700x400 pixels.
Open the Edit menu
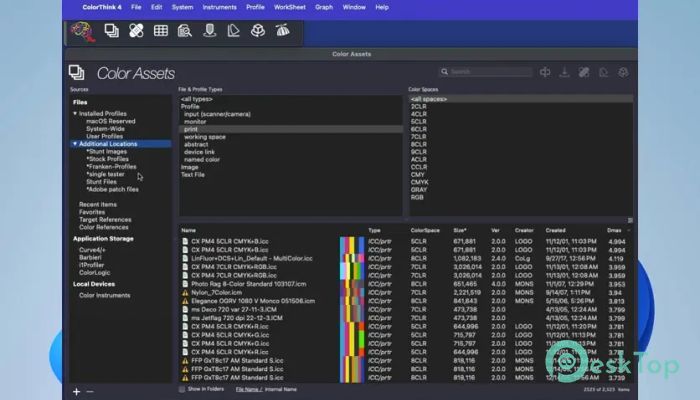[156, 7]
